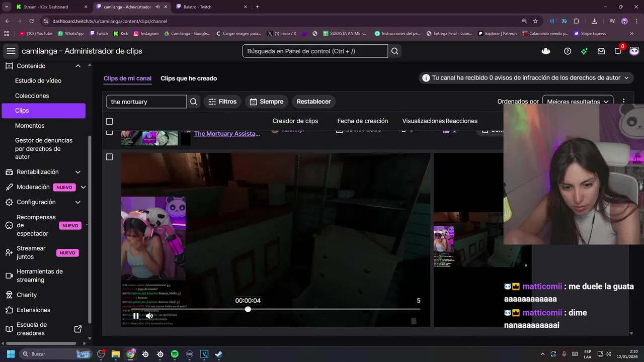Bookmark this page with the star icon
Image resolution: width=644 pixels, height=362 pixels.
pos(535,21)
